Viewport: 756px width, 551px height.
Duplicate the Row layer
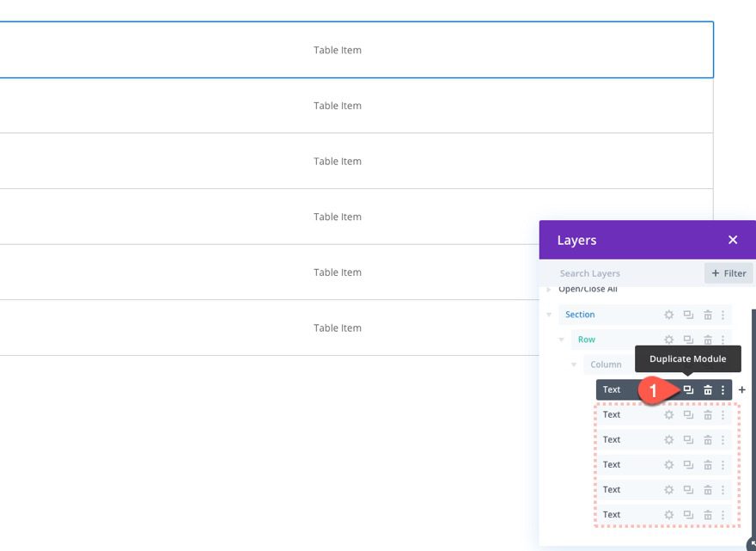pyautogui.click(x=688, y=339)
